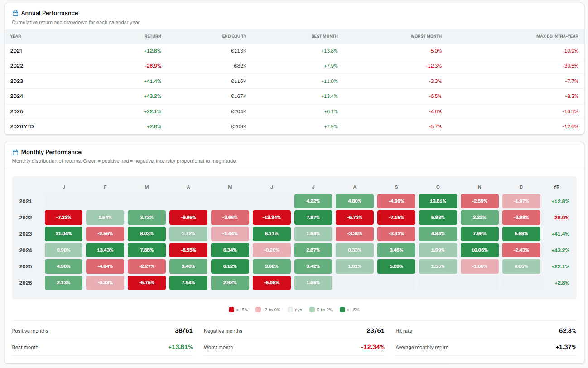Click the May 2025 cell 6.12%
Image resolution: width=588 pixels, height=368 pixels.
click(x=230, y=266)
